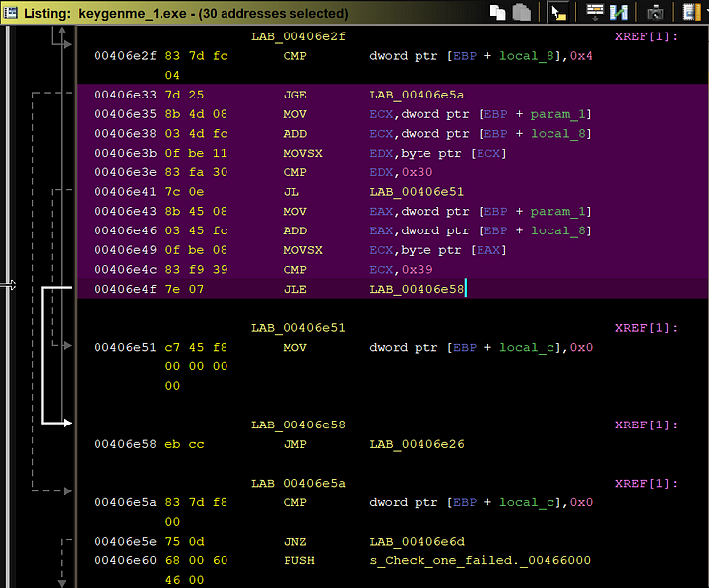Click the JL mnemonic

[x=291, y=192]
